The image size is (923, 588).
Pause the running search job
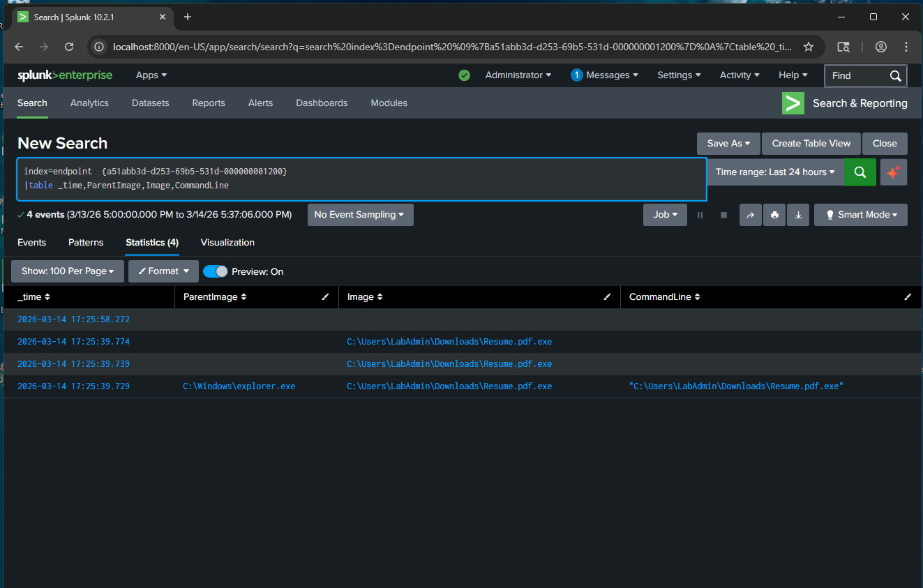[x=700, y=215]
